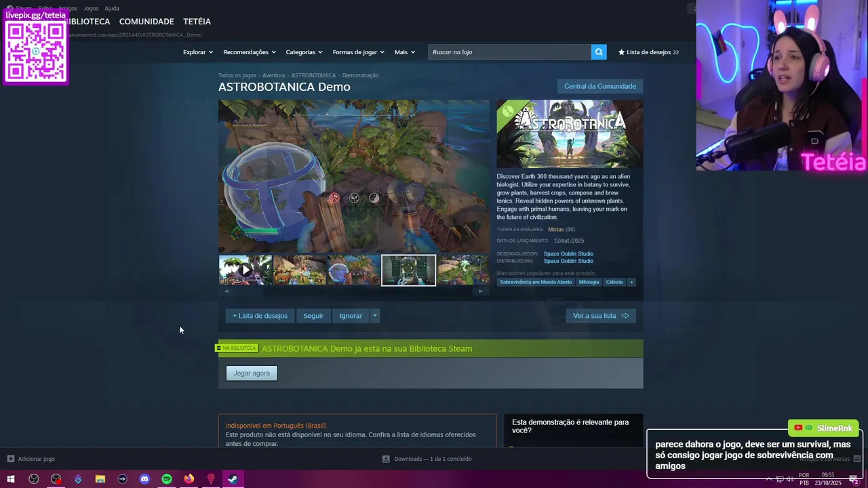The width and height of the screenshot is (868, 488).
Task: Click Ver a sua lista button
Action: pyautogui.click(x=601, y=316)
